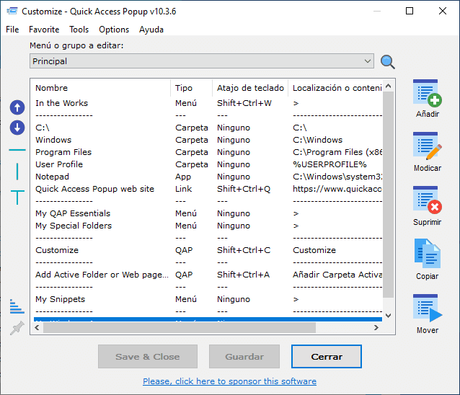
Task: Select the Windows favorite name in Nombre column
Action: click(53, 140)
